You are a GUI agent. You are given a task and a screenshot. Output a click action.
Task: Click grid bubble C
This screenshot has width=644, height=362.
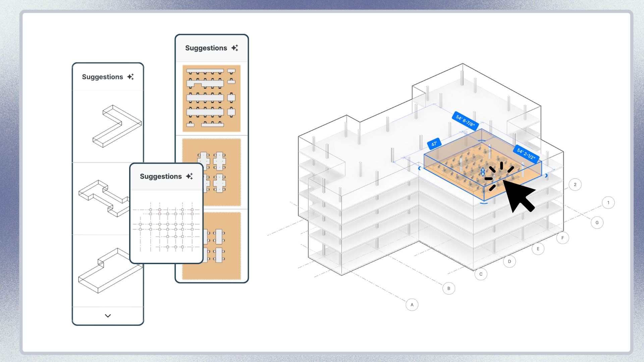pyautogui.click(x=481, y=274)
